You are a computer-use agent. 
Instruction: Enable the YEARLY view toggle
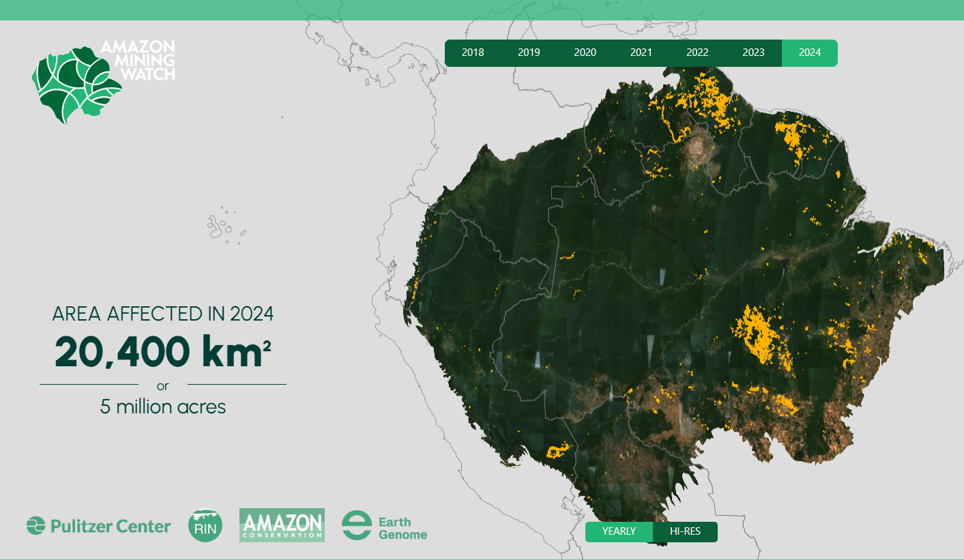pos(619,532)
